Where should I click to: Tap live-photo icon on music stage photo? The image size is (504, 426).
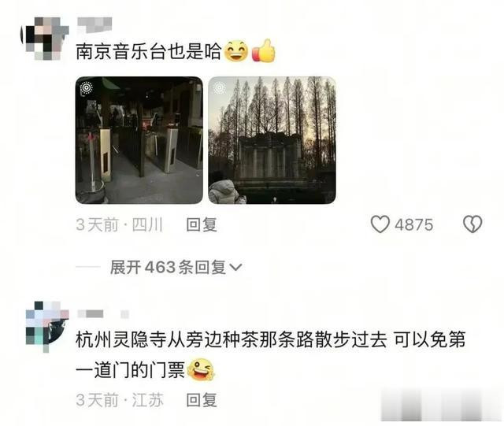tap(219, 87)
